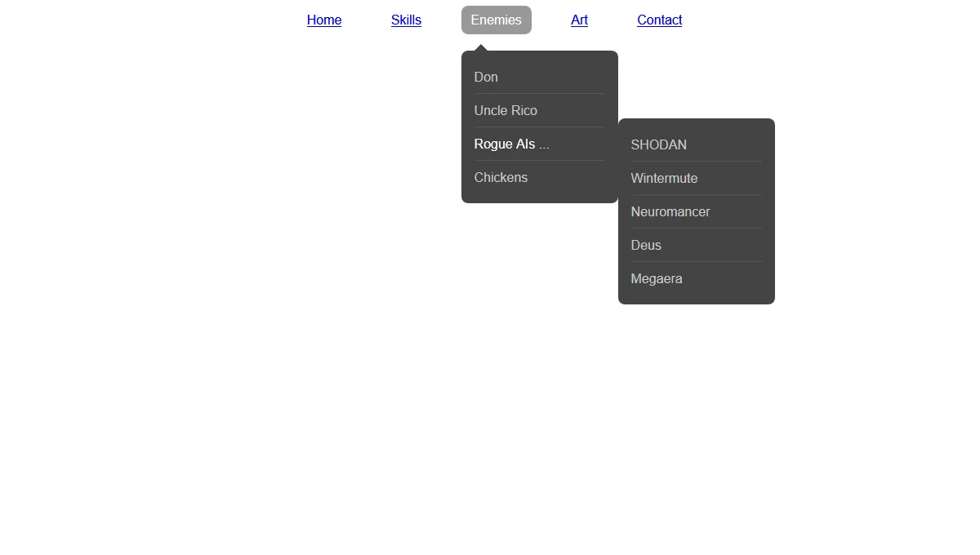The width and height of the screenshot is (980, 555).
Task: Click the first Enemies dropdown entry Don
Action: pos(486,77)
